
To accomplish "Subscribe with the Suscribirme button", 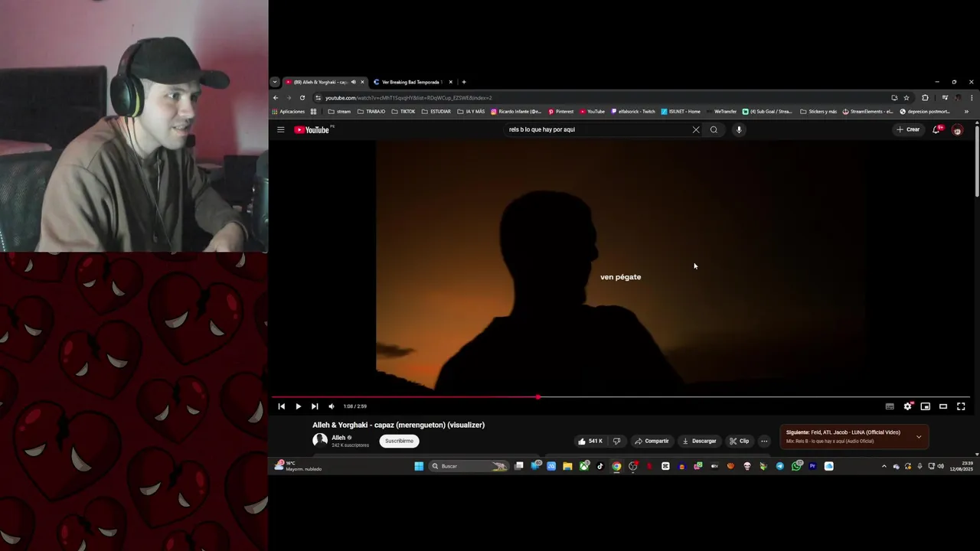I will (399, 441).
